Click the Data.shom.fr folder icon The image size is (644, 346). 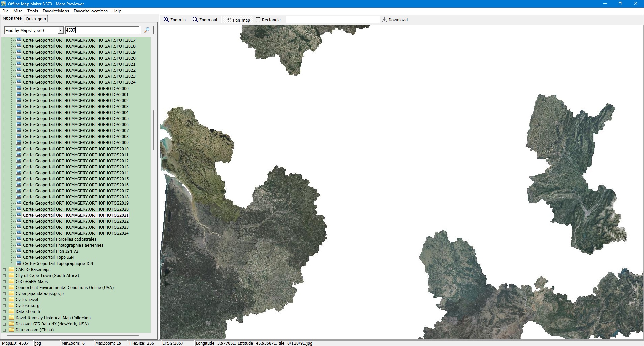12,312
